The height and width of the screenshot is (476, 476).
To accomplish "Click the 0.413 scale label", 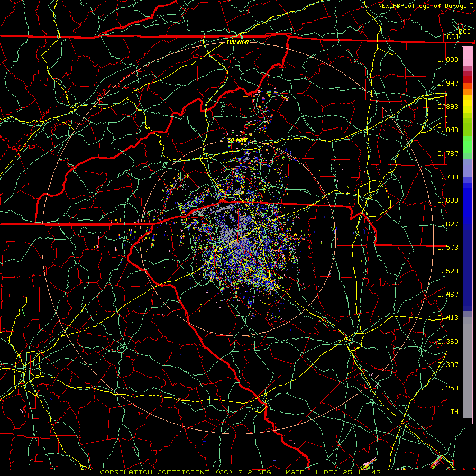I will pos(448,318).
